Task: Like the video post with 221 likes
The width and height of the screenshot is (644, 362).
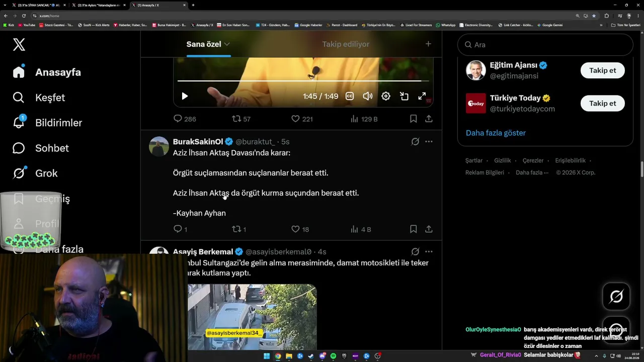Action: tap(302, 119)
